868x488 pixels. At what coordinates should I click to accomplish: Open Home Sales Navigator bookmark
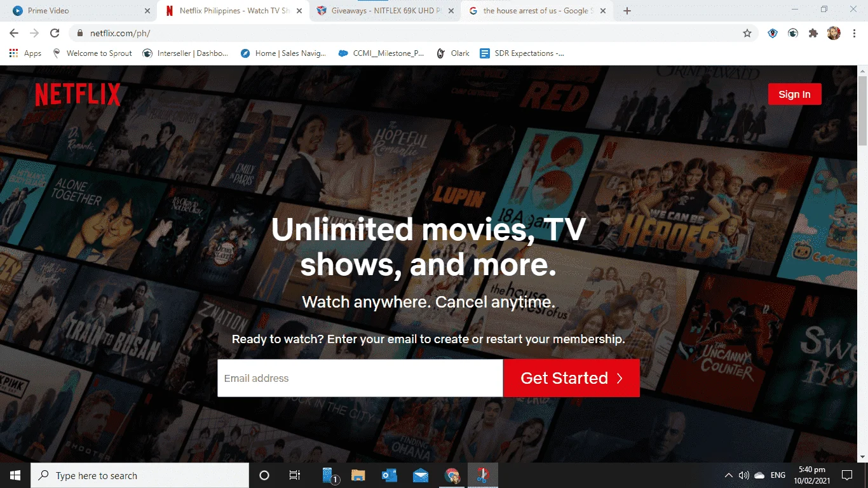(x=283, y=53)
